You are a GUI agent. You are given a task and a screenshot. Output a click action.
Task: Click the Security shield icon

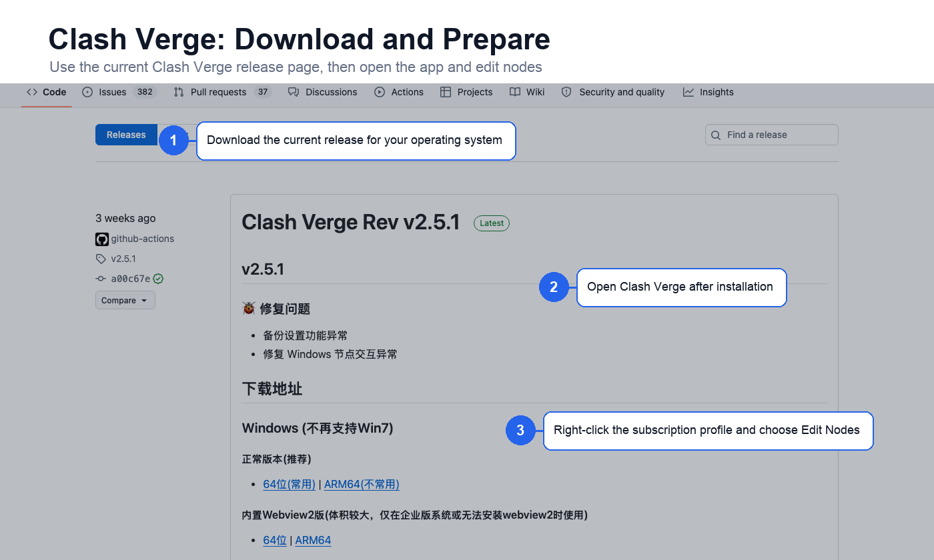[x=566, y=92]
